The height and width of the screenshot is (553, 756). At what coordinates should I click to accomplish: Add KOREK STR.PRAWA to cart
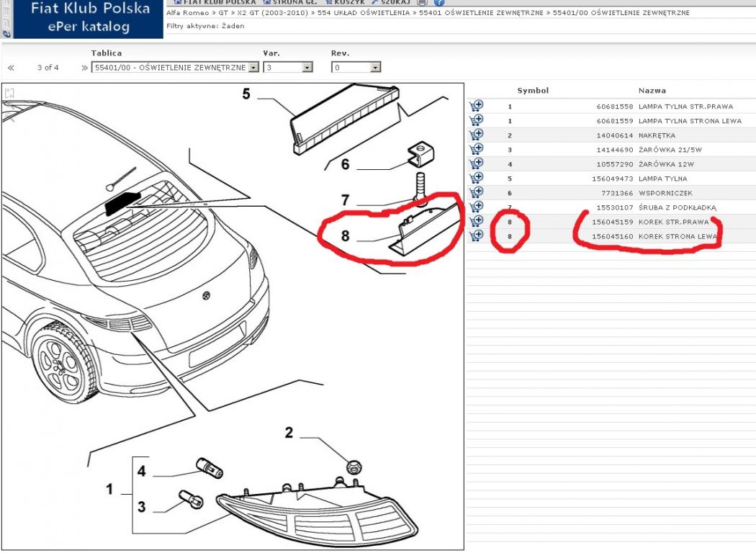476,221
